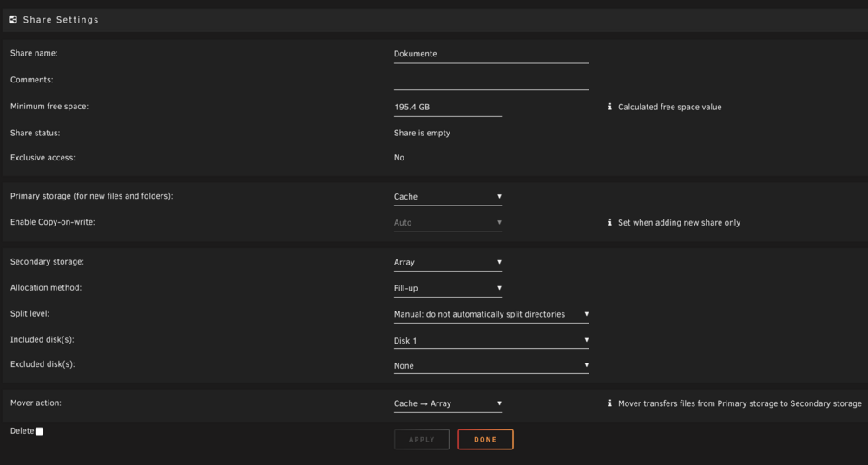Image resolution: width=868 pixels, height=465 pixels.
Task: Click the Apply button
Action: coord(422,440)
